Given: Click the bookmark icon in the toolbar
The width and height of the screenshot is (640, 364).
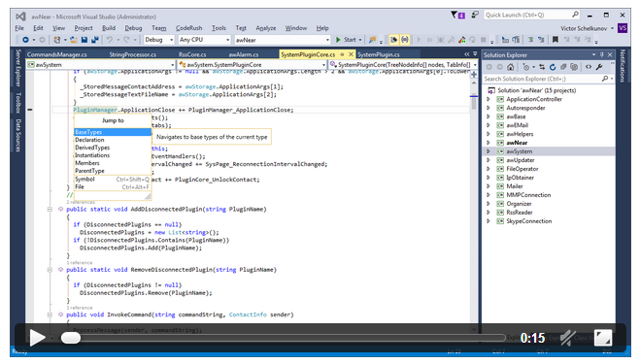Looking at the screenshot, I should (x=556, y=40).
